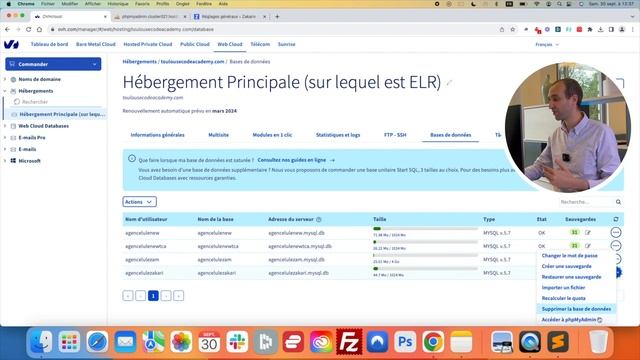640x360 pixels.
Task: Select Accéder à phpMyAdmin
Action: point(572,320)
